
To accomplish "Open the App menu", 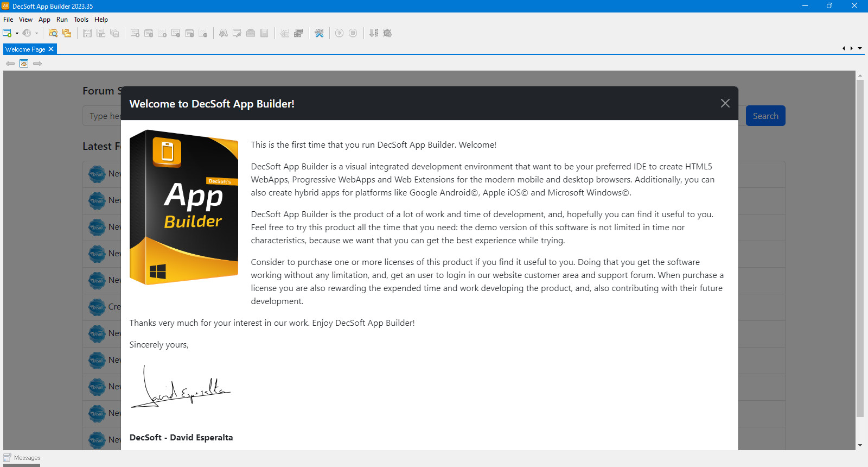I will [44, 20].
